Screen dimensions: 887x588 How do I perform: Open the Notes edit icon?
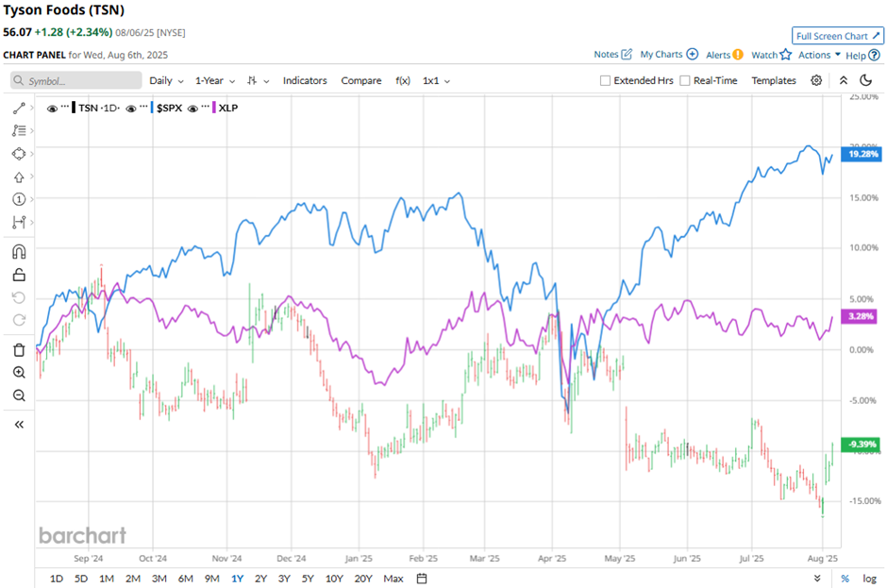(x=627, y=55)
